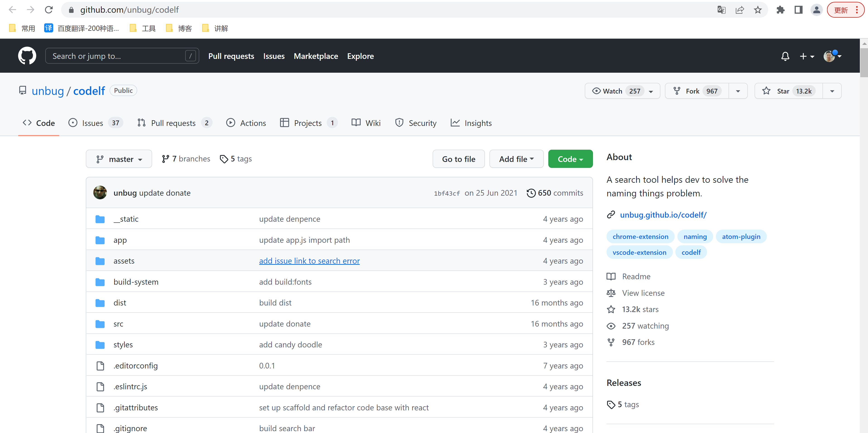Screen dimensions: 868x433
Task: Open the commit history clock icon
Action: (531, 193)
